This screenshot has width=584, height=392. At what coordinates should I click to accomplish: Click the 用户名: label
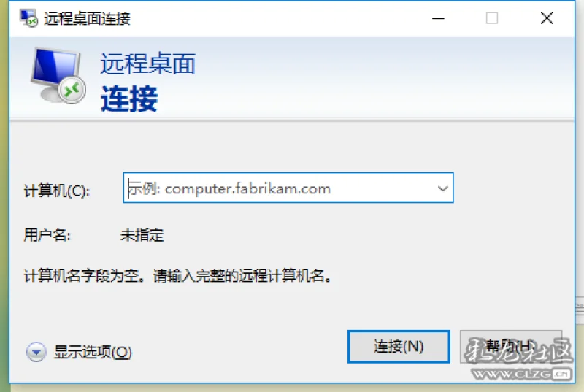point(47,235)
